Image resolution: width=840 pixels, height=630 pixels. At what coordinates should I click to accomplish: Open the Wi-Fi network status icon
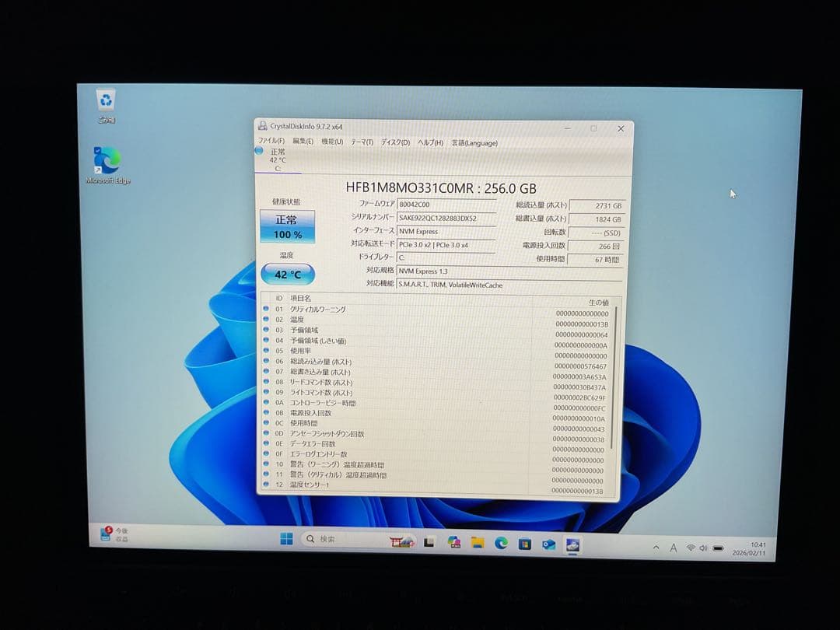[x=690, y=548]
